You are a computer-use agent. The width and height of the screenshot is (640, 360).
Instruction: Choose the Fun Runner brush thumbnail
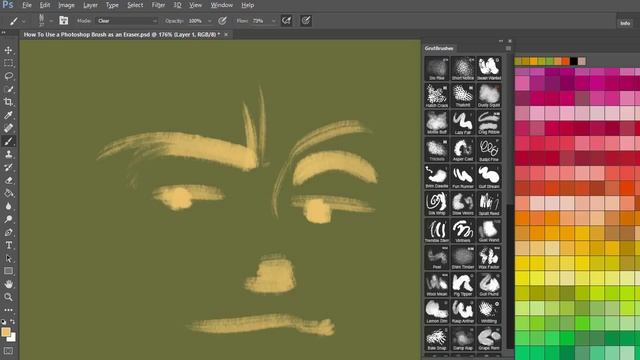pos(463,177)
